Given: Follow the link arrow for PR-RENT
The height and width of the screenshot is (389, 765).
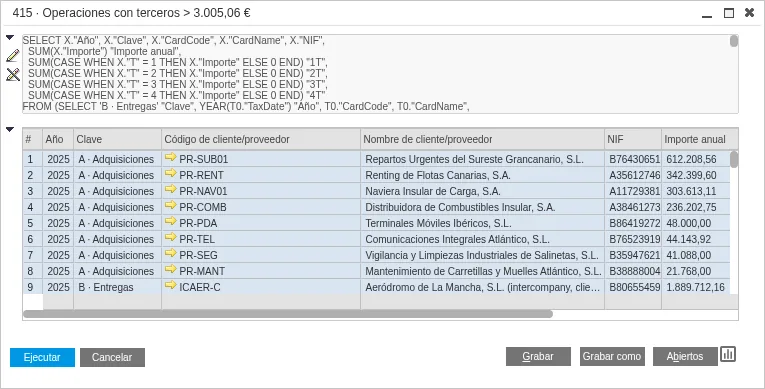Looking at the screenshot, I should point(170,173).
